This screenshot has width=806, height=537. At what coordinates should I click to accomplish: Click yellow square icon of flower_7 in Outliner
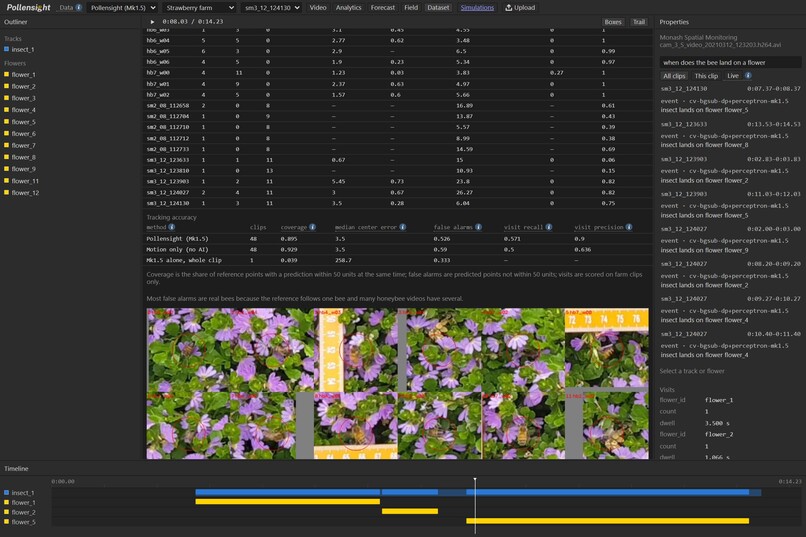pos(7,145)
